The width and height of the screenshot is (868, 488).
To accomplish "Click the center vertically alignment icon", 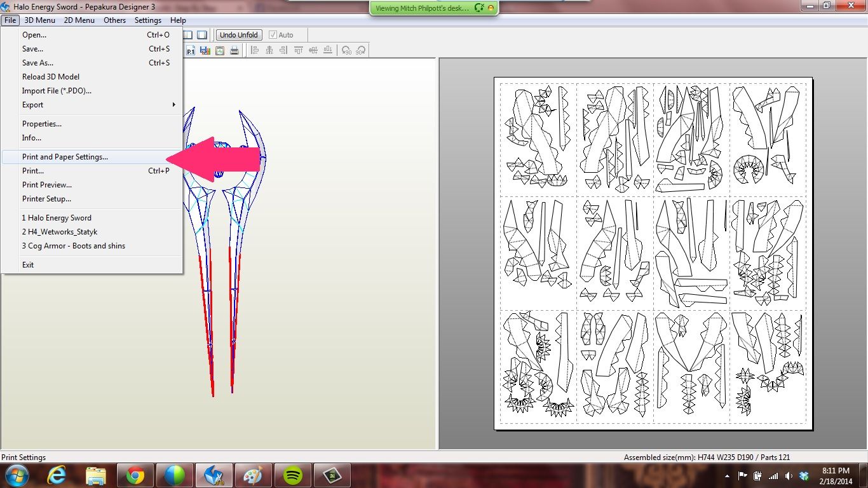I will tap(313, 50).
